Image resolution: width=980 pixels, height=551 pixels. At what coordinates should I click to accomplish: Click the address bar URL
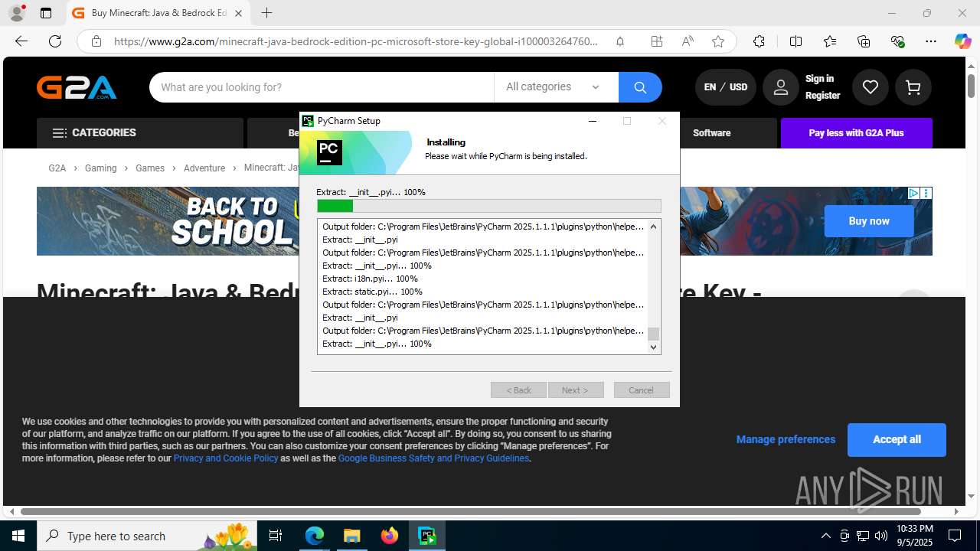coord(356,41)
